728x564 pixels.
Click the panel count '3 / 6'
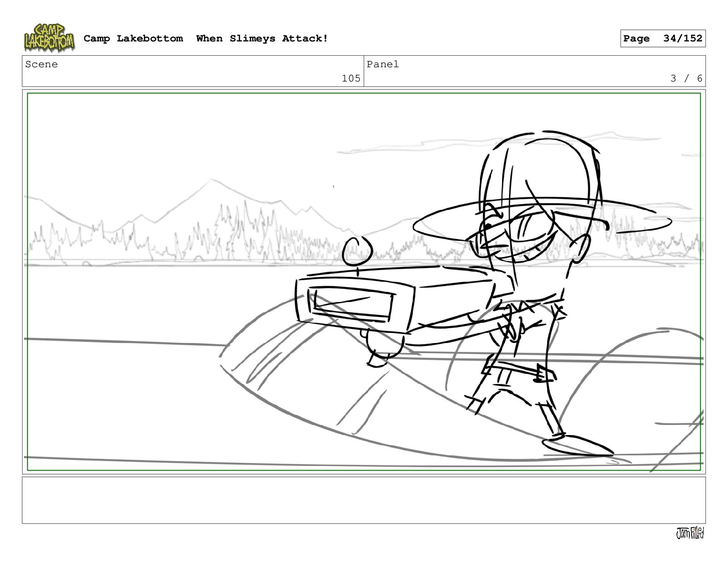[686, 78]
